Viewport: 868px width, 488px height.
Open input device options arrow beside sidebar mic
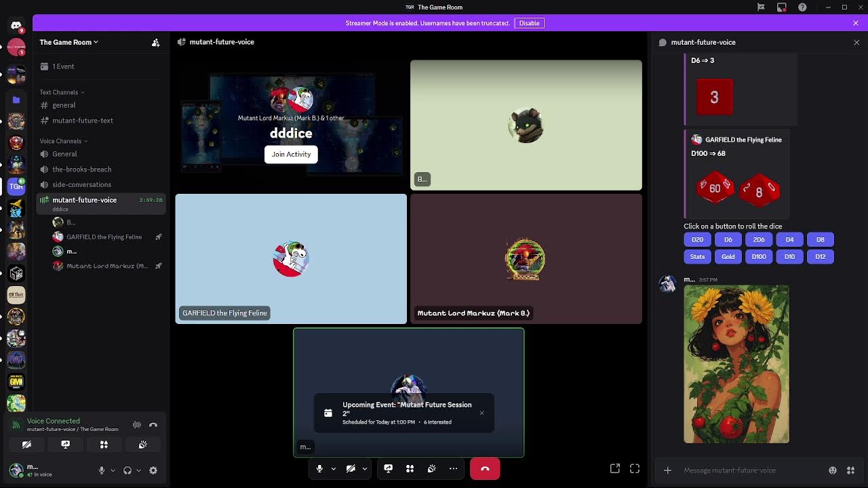click(113, 470)
